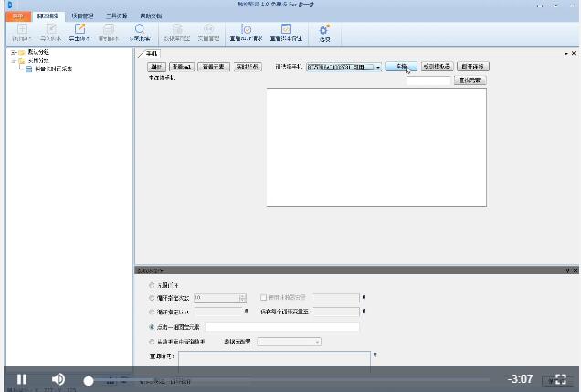Open the tab list dropdown arrow near the tab close

565,54
